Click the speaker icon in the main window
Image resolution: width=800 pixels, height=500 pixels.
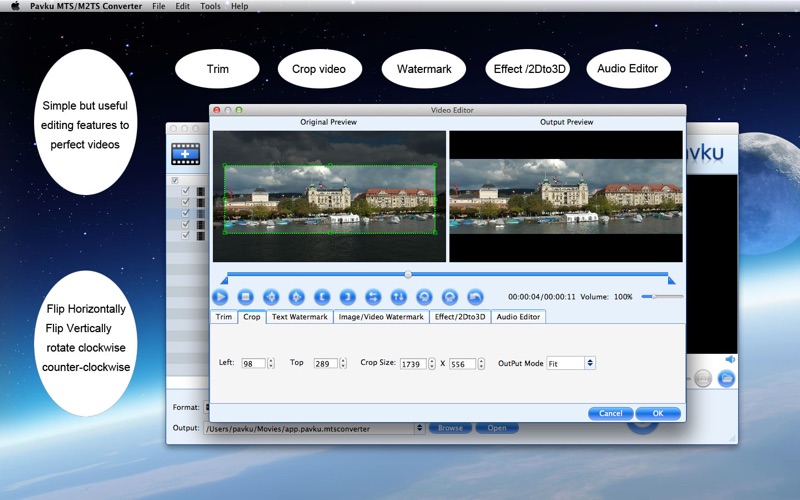coord(730,359)
